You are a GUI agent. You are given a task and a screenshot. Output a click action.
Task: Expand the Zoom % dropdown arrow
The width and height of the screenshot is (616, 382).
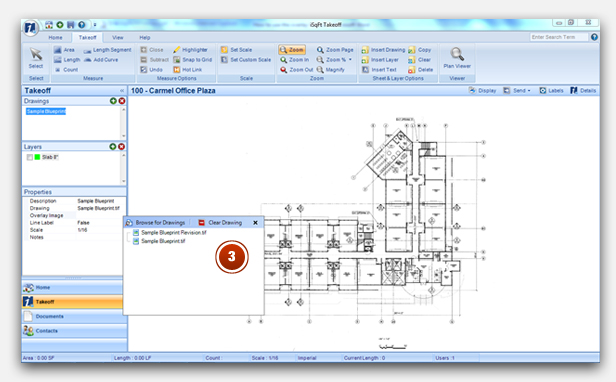pos(350,60)
